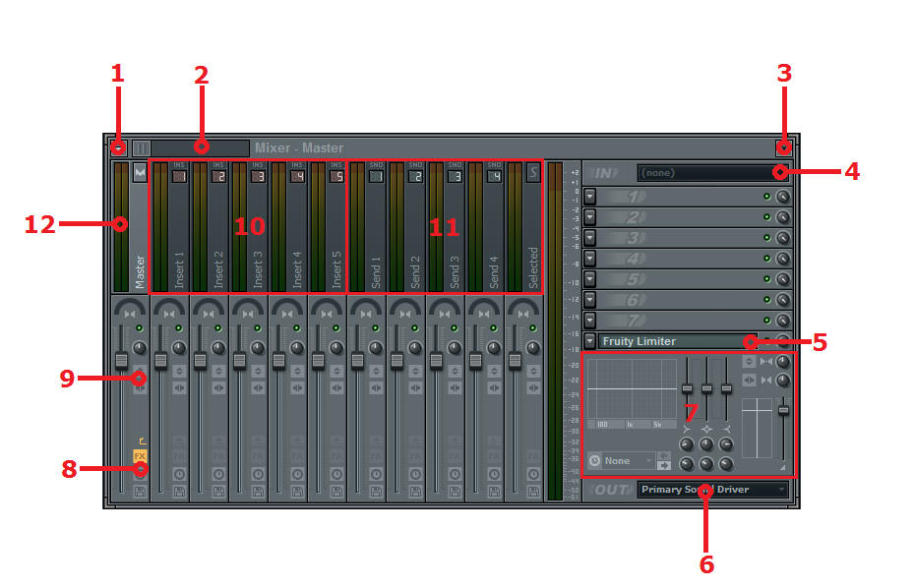Viewport: 914px width, 588px height.
Task: Click the mix level knob for slot 5
Action: point(783,279)
